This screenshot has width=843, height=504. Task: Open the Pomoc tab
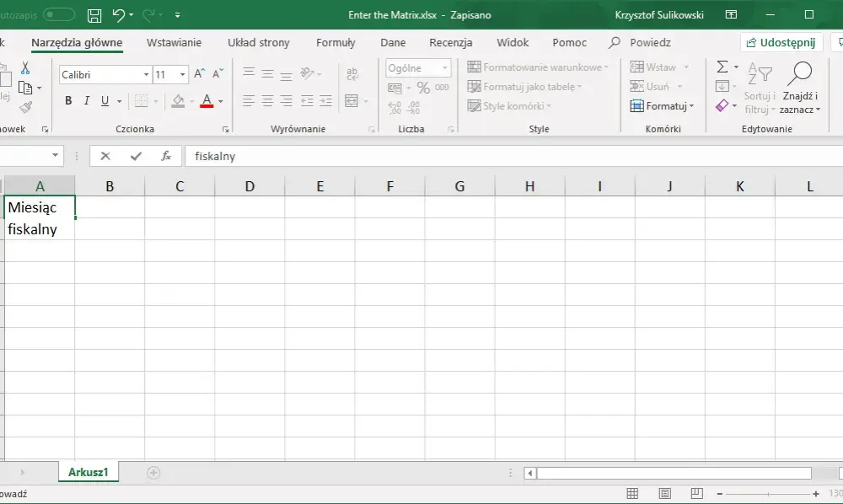(x=569, y=42)
